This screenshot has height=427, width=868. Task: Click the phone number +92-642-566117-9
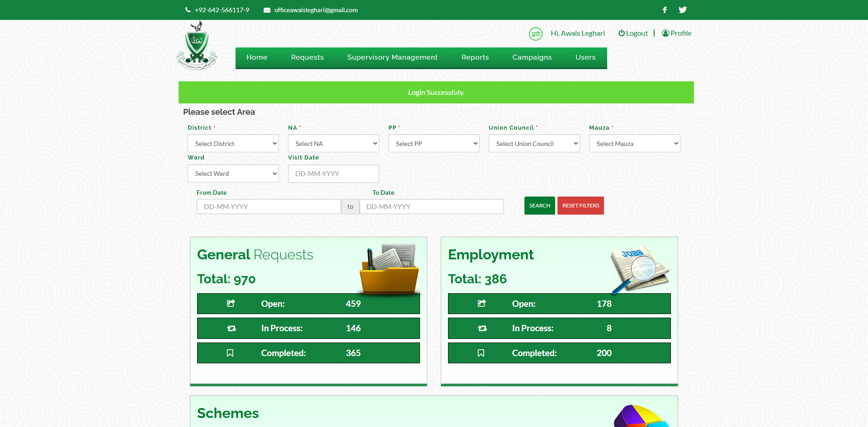point(222,10)
